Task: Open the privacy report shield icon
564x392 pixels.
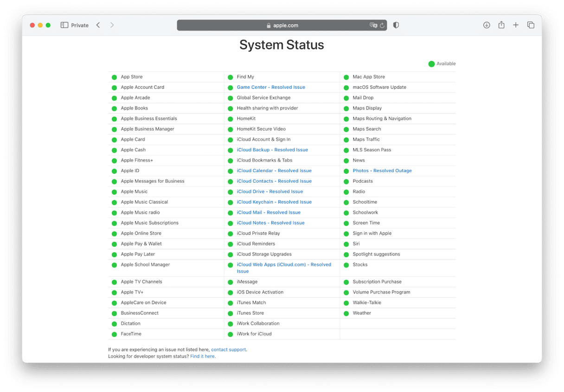Action: (x=396, y=25)
